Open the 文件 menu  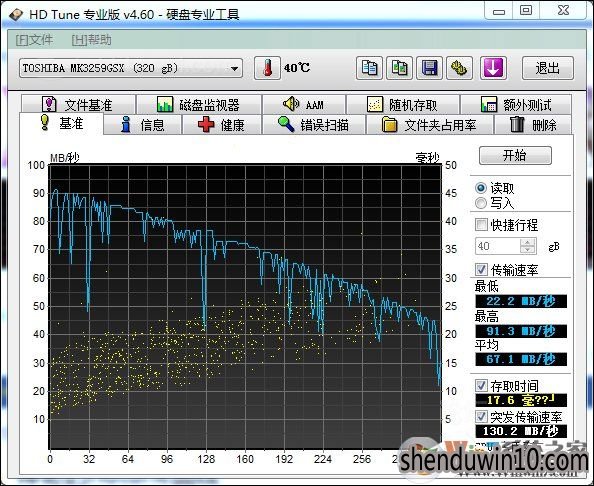(34, 40)
